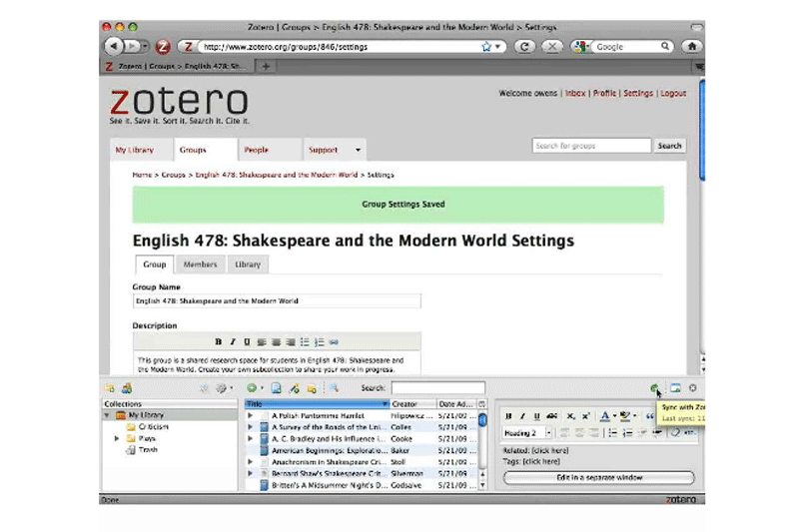Click the Profile link
Viewport: 799px width, 532px height.
[604, 93]
